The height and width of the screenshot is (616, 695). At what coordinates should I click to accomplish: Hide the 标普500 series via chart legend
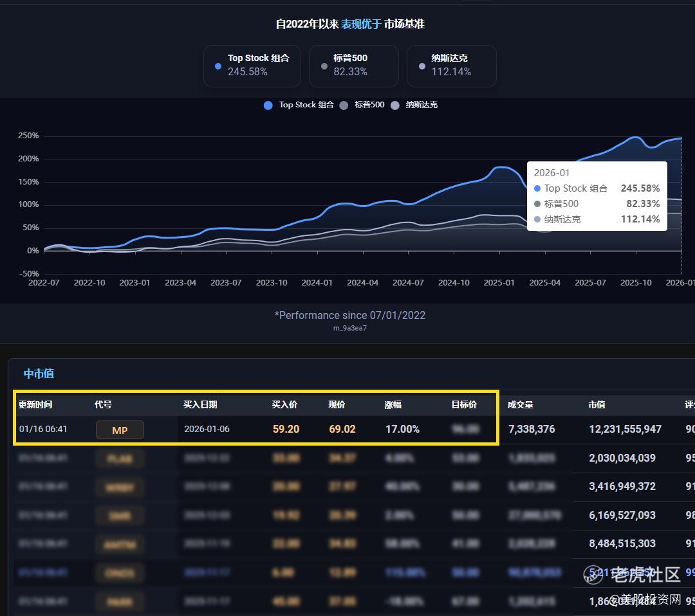[362, 105]
